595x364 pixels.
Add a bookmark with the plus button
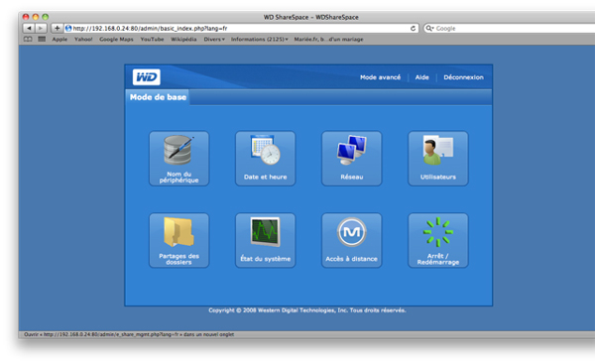[57, 28]
